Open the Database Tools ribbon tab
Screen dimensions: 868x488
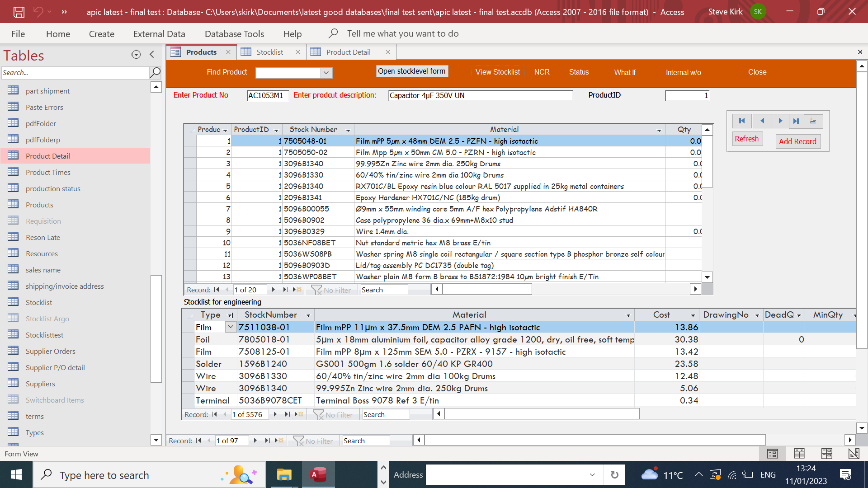click(234, 33)
